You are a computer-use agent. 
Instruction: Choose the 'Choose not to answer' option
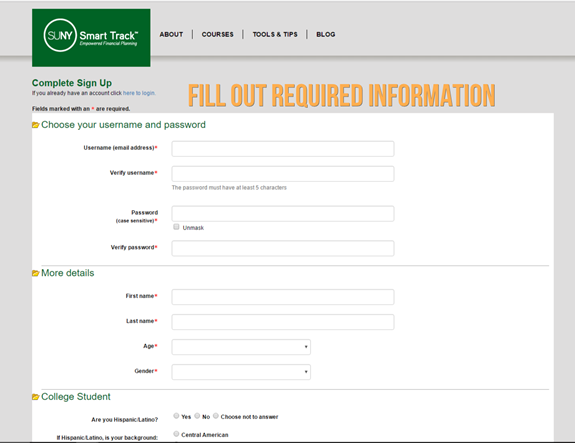[216, 416]
